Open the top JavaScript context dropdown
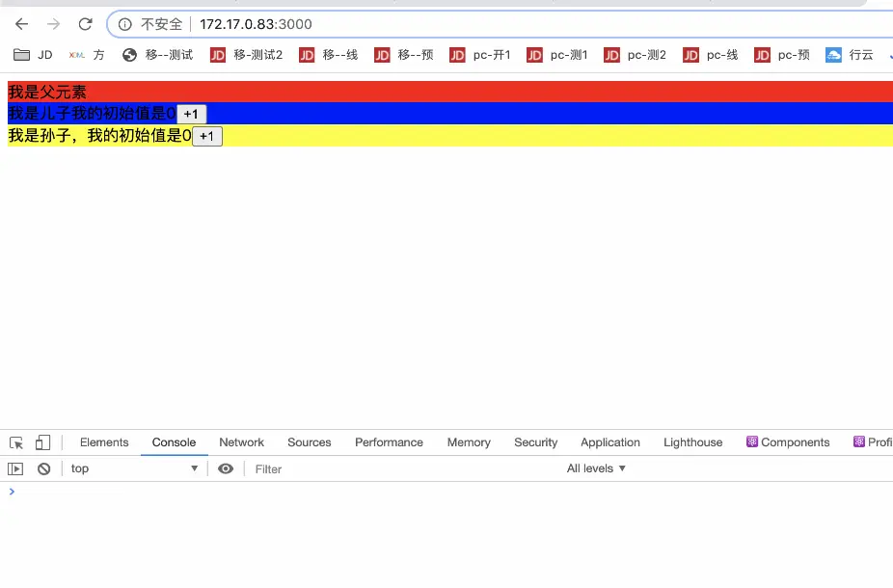This screenshot has height=588, width=893. point(134,468)
